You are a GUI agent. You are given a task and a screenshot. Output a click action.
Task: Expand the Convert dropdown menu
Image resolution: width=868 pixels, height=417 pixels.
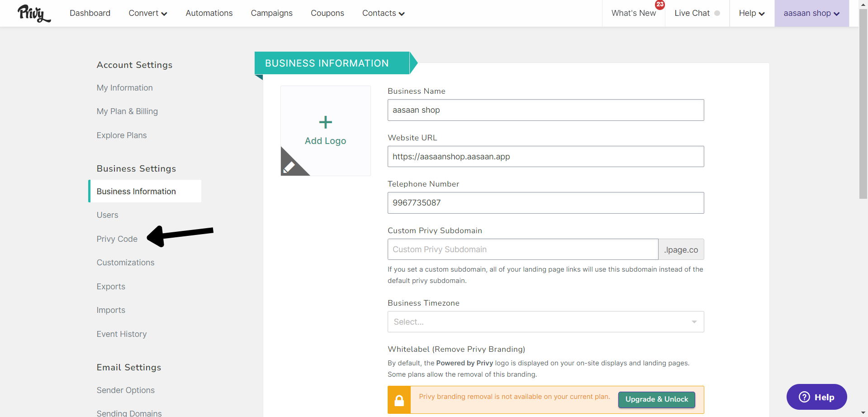(x=148, y=13)
